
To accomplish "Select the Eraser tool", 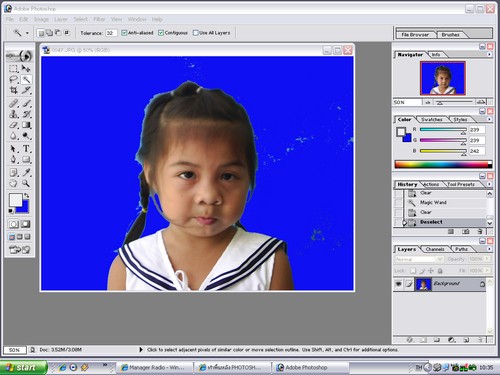I will point(13,125).
